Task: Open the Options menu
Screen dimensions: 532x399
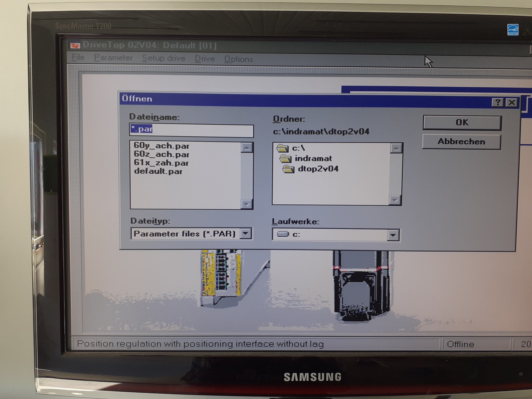Action: 238,59
